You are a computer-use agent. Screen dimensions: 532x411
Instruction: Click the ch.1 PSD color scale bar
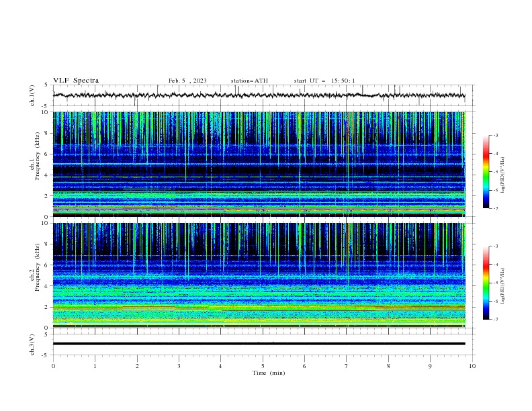[486, 172]
